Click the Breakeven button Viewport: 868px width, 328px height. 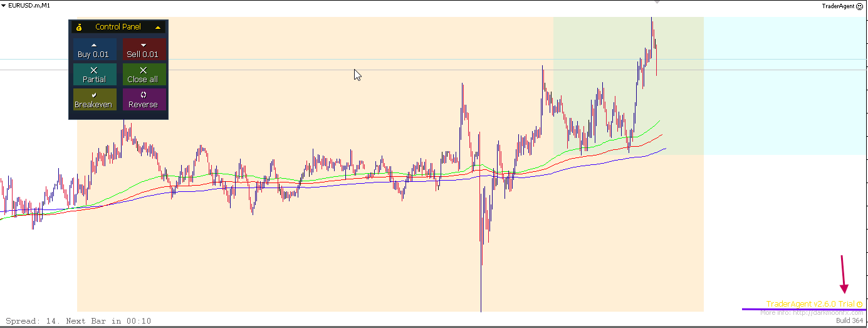coord(93,100)
